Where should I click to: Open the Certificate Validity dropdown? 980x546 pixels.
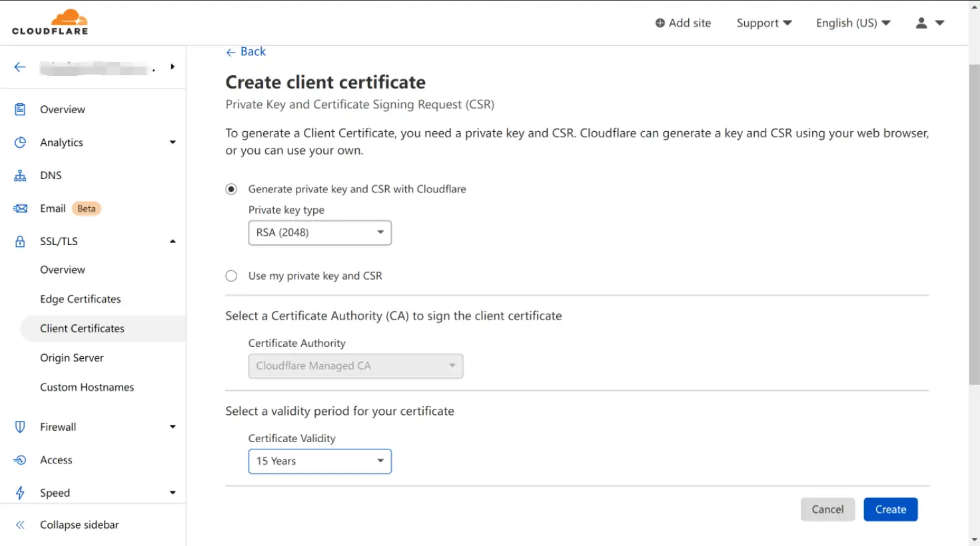click(320, 461)
